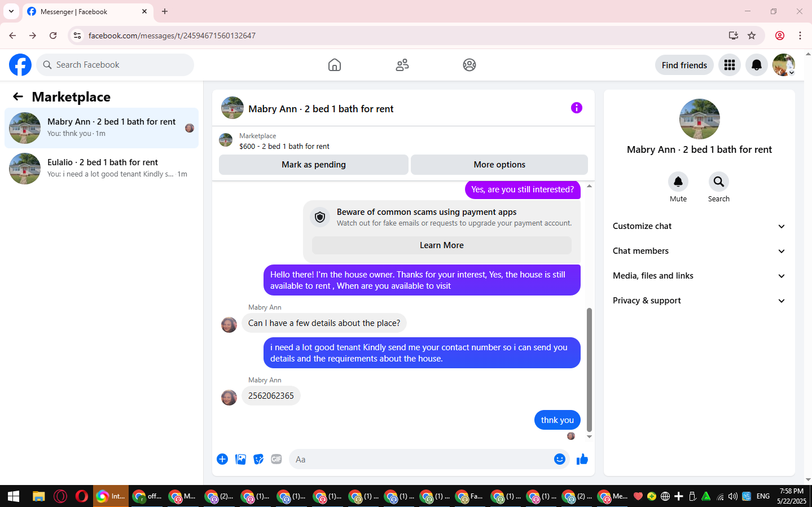Viewport: 812px width, 507px height.
Task: Open the notifications bell
Action: (x=757, y=65)
